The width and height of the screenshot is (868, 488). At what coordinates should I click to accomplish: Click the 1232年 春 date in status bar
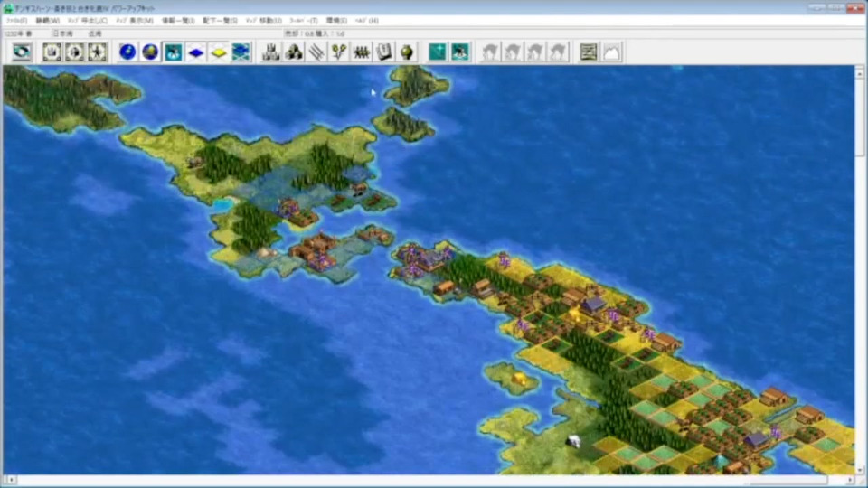18,33
